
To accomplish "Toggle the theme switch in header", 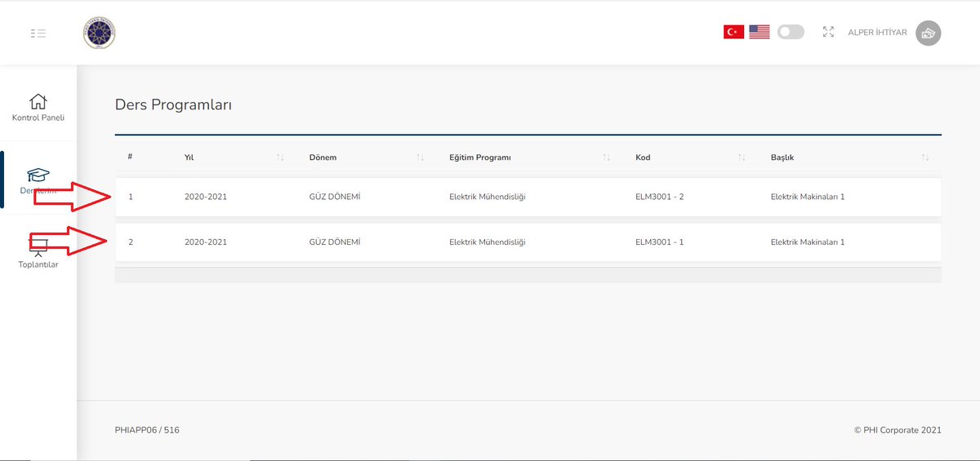I will [791, 32].
